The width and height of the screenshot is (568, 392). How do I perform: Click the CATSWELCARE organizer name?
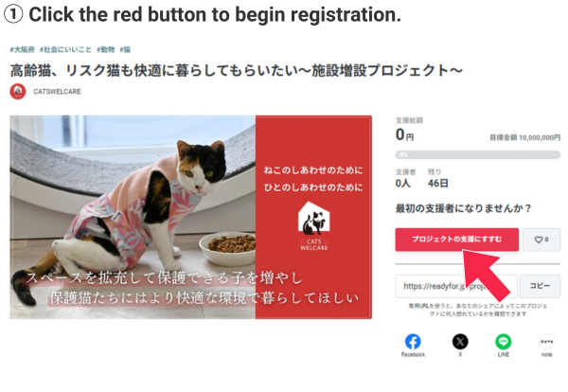coord(57,92)
